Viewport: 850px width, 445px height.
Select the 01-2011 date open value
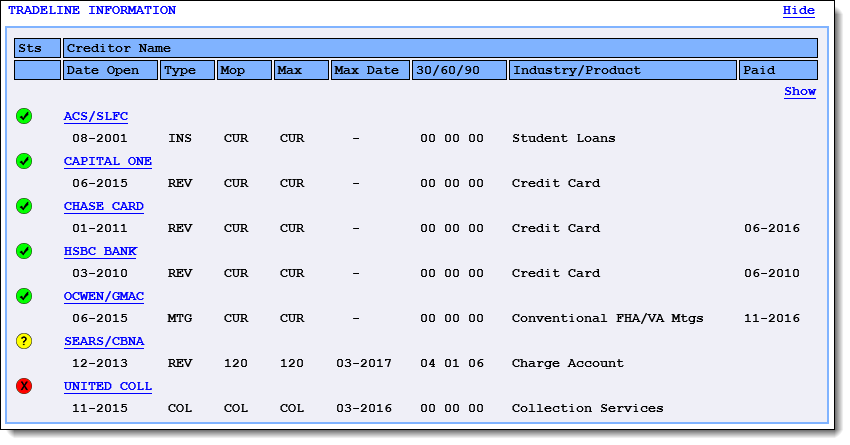point(100,228)
